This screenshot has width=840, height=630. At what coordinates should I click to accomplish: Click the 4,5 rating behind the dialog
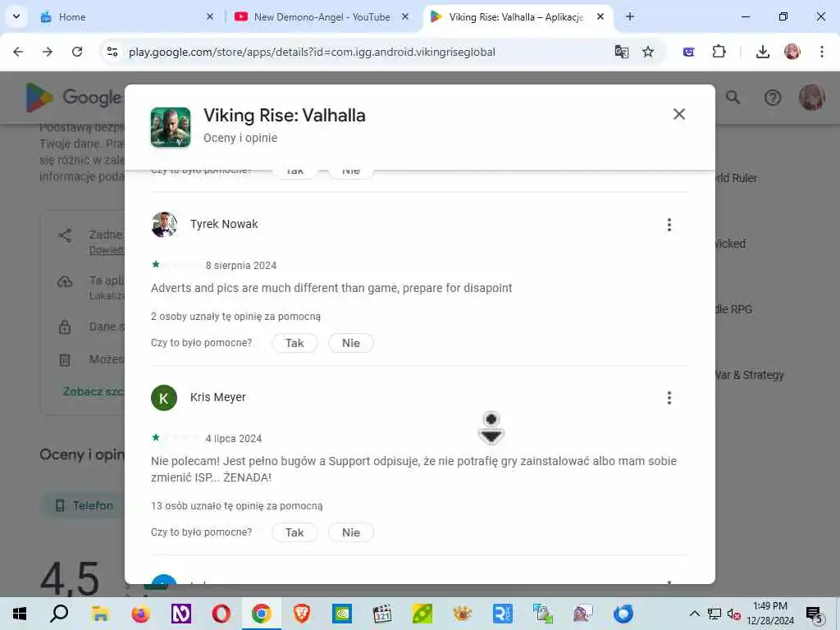click(x=71, y=578)
